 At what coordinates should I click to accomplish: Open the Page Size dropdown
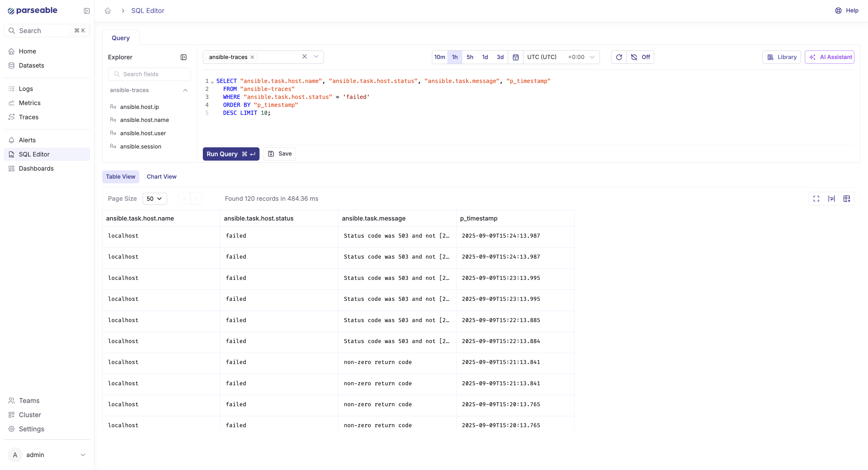coord(155,199)
